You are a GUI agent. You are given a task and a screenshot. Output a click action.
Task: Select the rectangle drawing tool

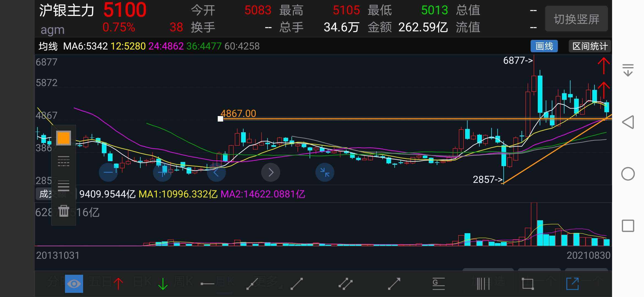tap(528, 284)
